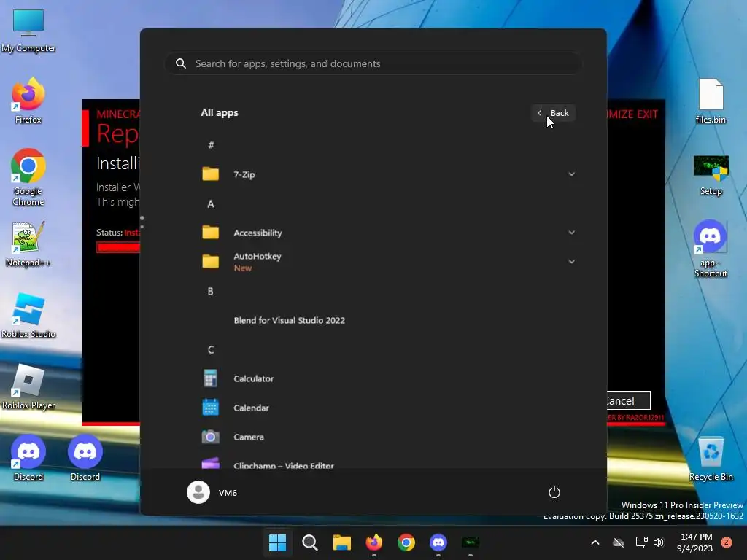Open the Google Chrome desktop shortcut
The height and width of the screenshot is (560, 747).
pos(28,177)
